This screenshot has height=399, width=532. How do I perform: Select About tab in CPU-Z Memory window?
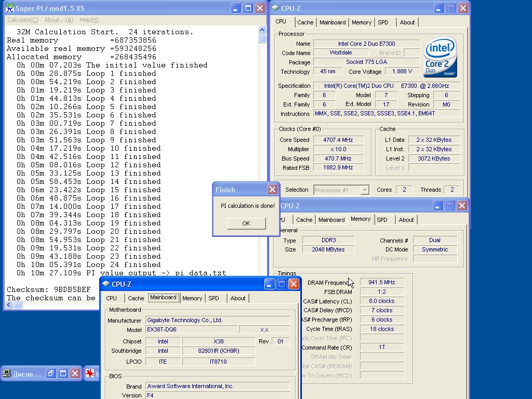click(x=406, y=220)
